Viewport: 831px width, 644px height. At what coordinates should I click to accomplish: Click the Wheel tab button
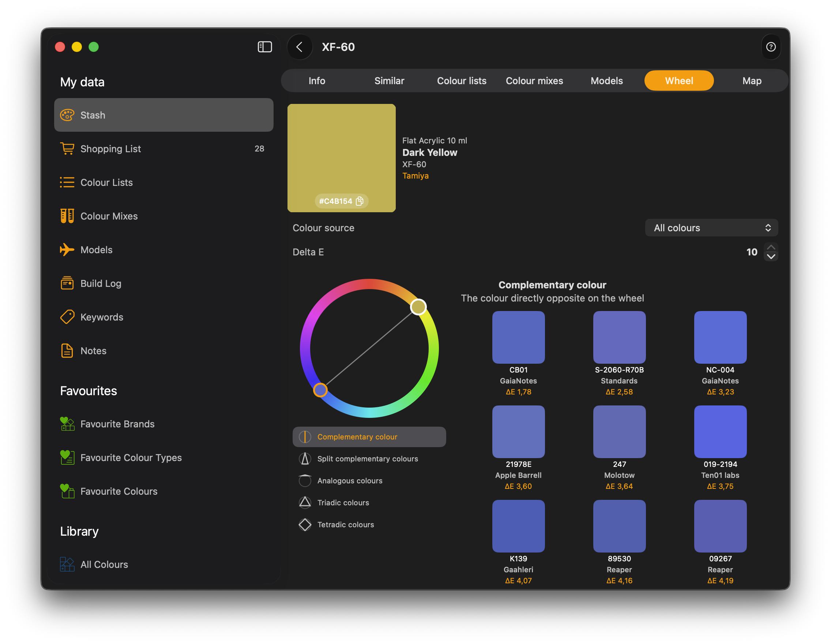[x=679, y=81]
